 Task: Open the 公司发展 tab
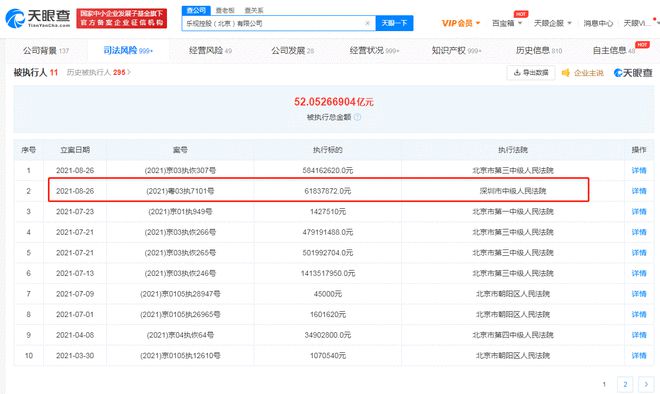[x=293, y=51]
